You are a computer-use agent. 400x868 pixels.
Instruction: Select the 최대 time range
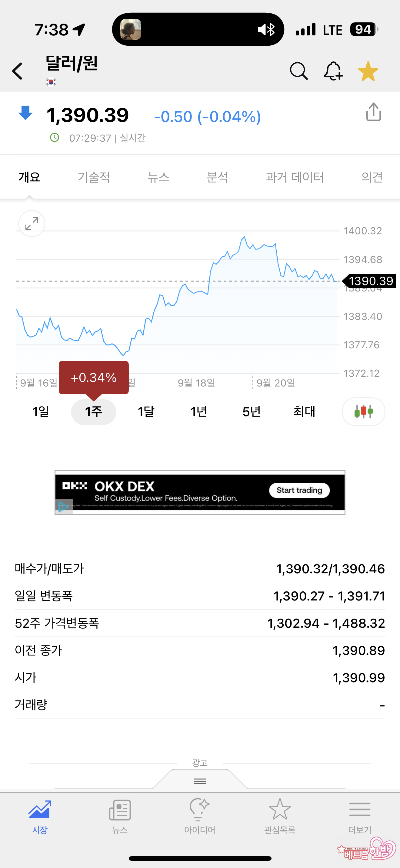point(304,411)
